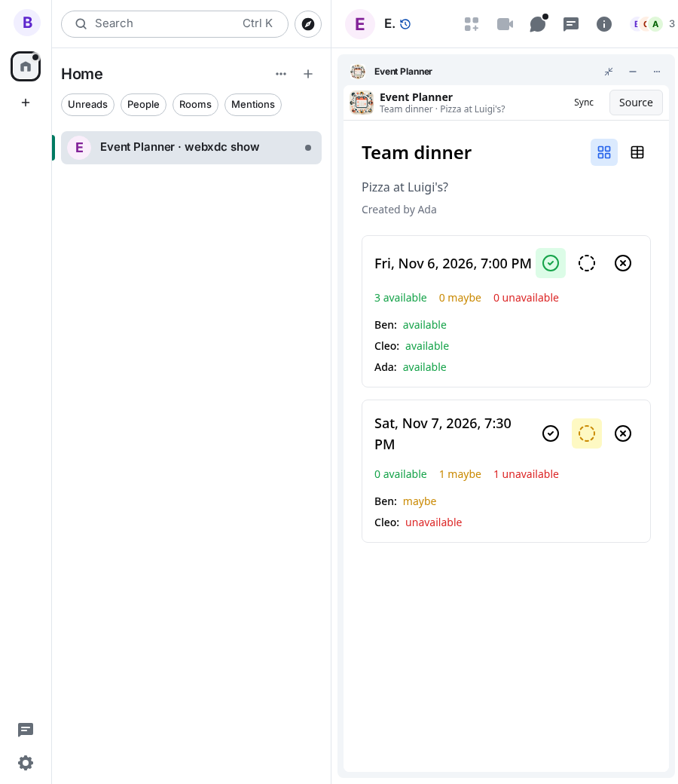Screen dimensions: 678x784
Task: Switch to card grid view
Action: 604,152
